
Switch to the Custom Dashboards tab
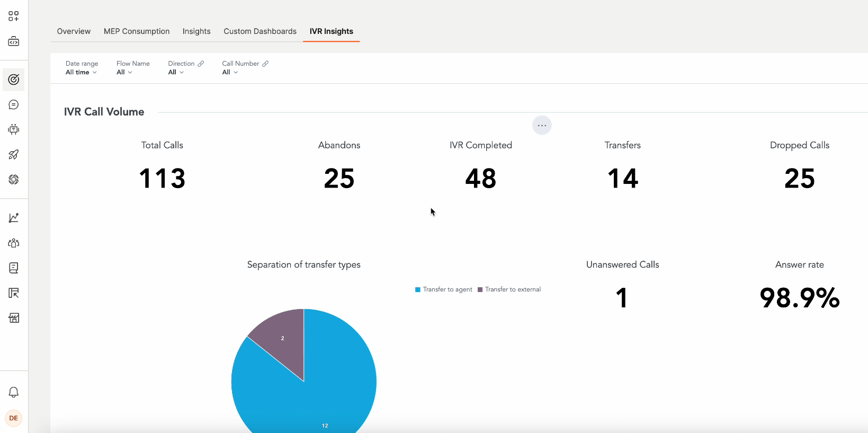coord(260,31)
